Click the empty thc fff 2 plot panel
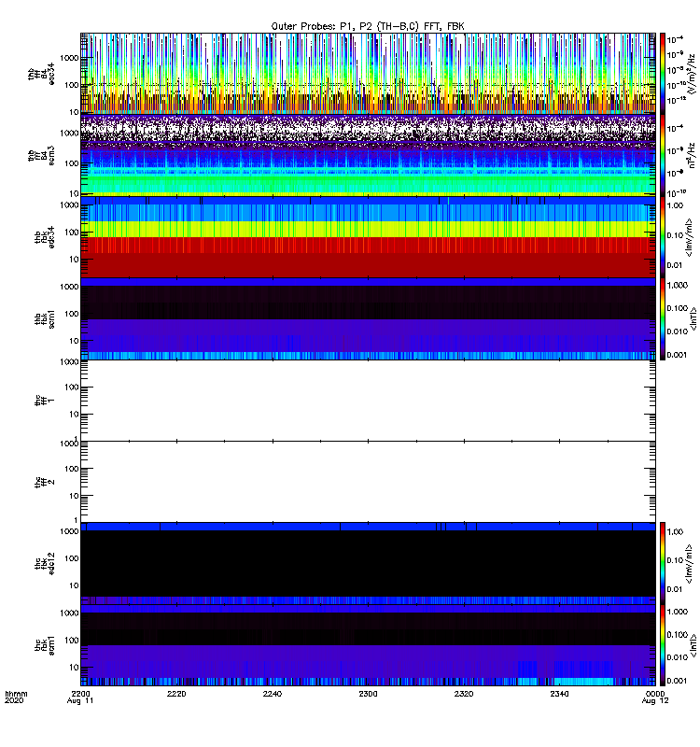The width and height of the screenshot is (700, 747). (x=368, y=482)
